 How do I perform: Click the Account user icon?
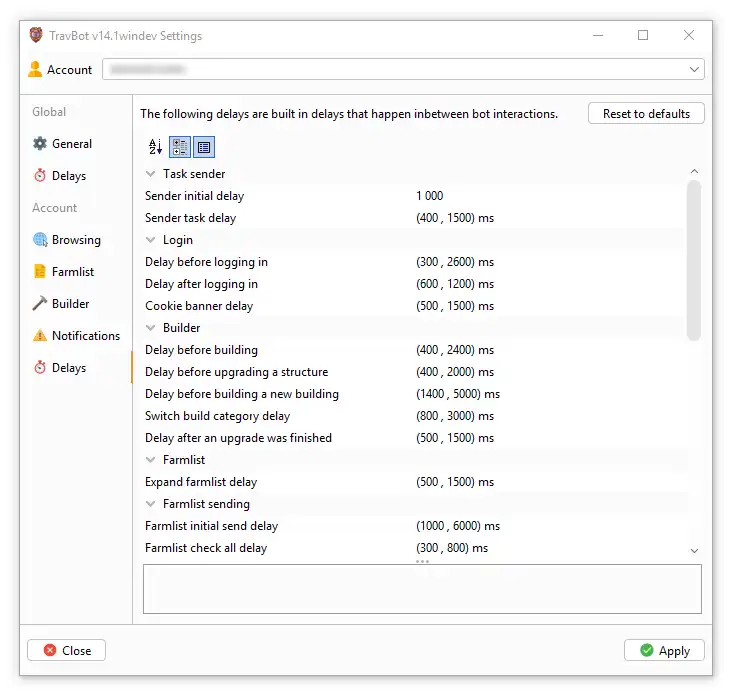[36, 70]
